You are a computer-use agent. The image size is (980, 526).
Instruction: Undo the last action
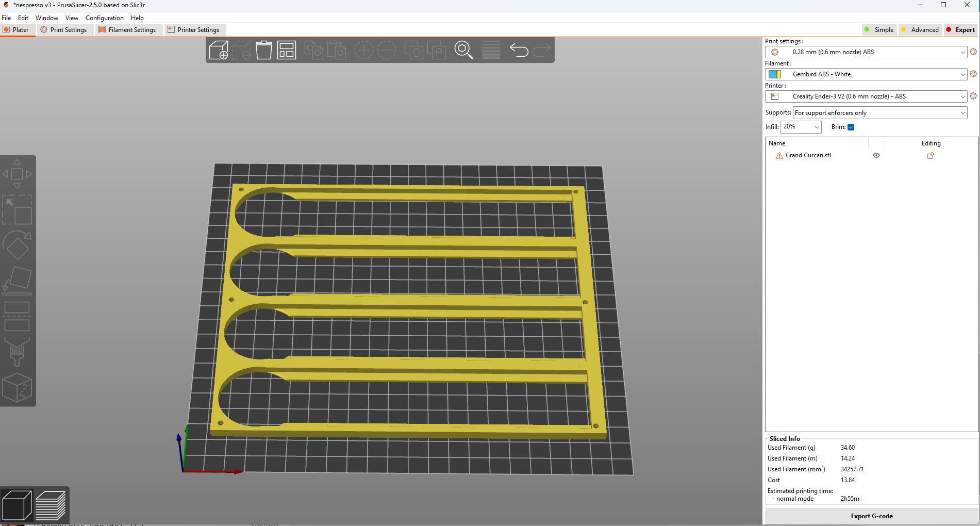(519, 50)
